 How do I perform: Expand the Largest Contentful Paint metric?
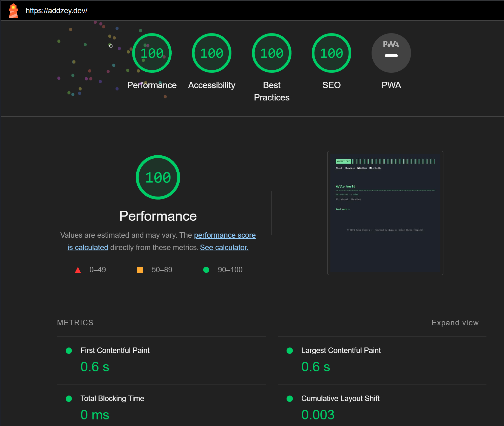[341, 351]
